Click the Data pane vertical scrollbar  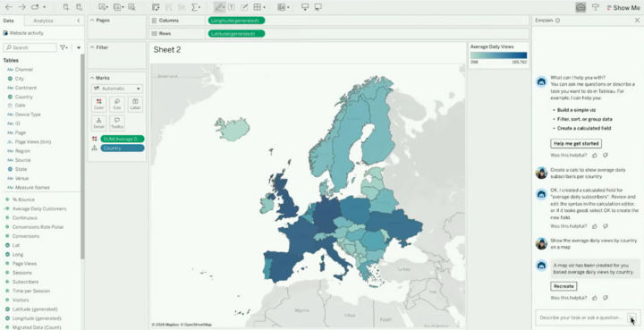82,156
